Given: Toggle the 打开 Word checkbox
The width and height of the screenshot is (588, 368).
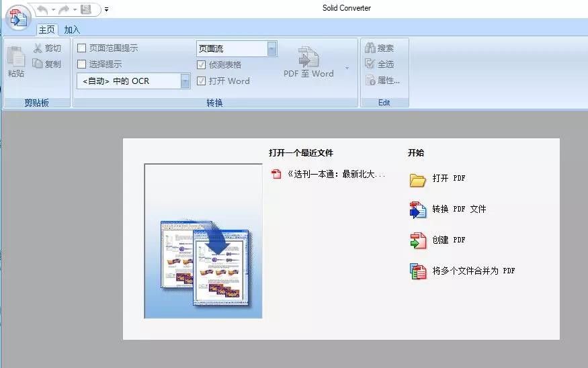Looking at the screenshot, I should (x=202, y=81).
